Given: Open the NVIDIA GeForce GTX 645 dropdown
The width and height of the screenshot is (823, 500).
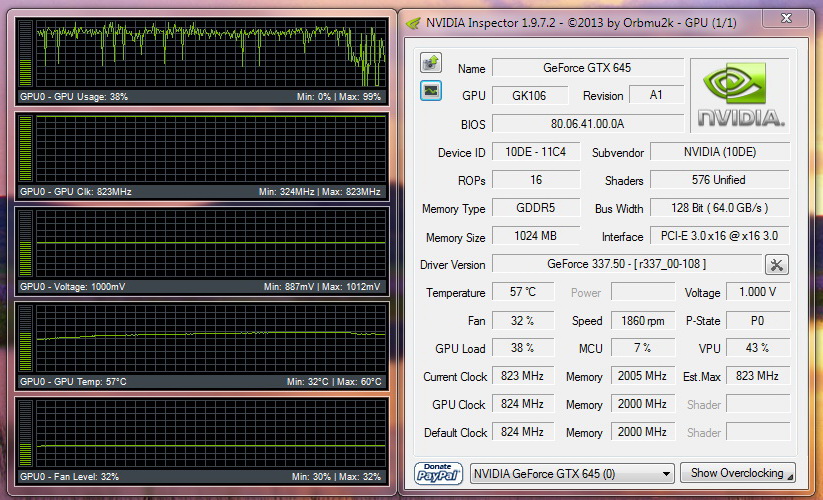Looking at the screenshot, I should coord(572,474).
